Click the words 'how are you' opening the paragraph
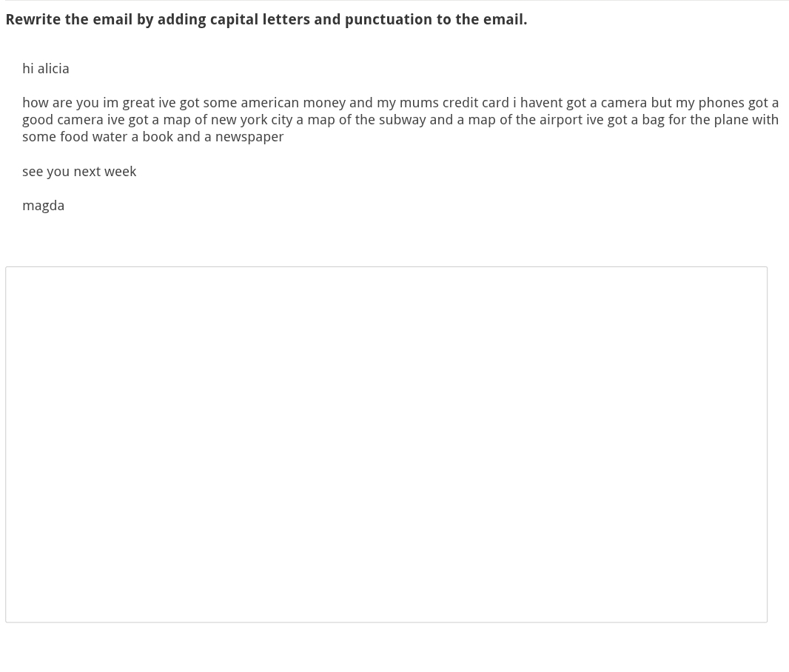The height and width of the screenshot is (672, 789). [x=61, y=103]
